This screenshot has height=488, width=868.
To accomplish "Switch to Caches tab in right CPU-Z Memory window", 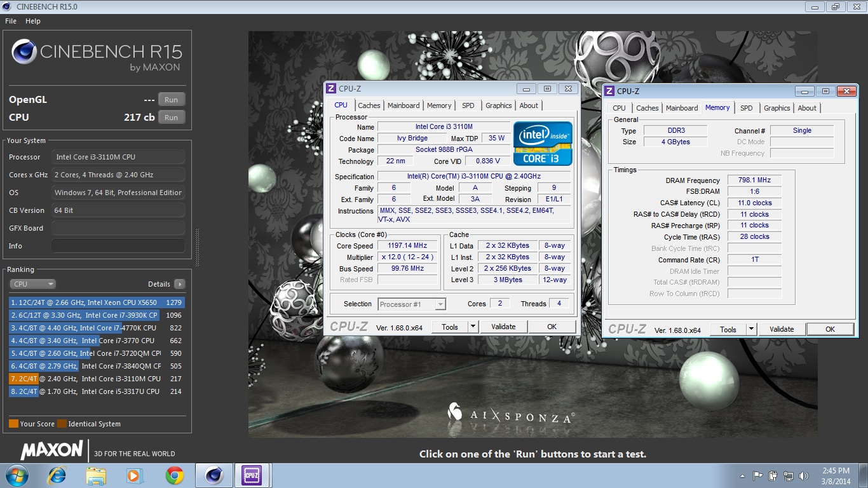I will tap(647, 108).
